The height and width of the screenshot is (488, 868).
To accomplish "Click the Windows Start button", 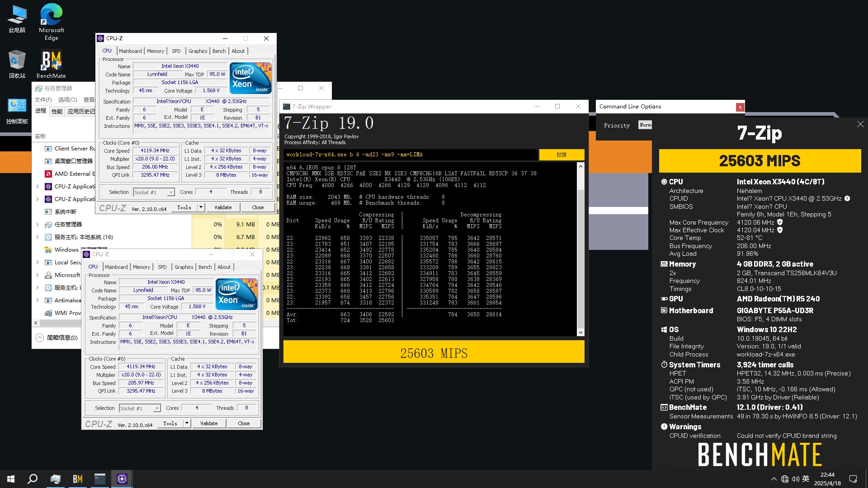I will coord(11,479).
